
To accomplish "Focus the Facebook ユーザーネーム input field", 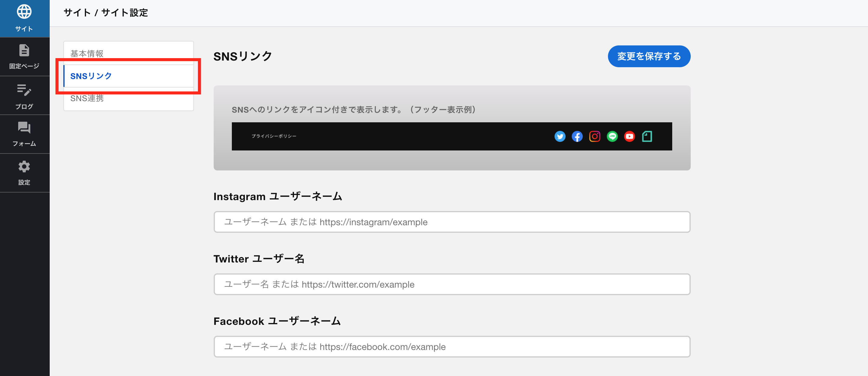I will point(452,346).
